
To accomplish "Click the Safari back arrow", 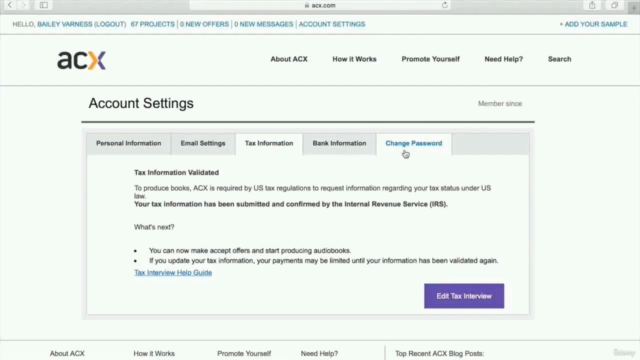I will [x=10, y=5].
